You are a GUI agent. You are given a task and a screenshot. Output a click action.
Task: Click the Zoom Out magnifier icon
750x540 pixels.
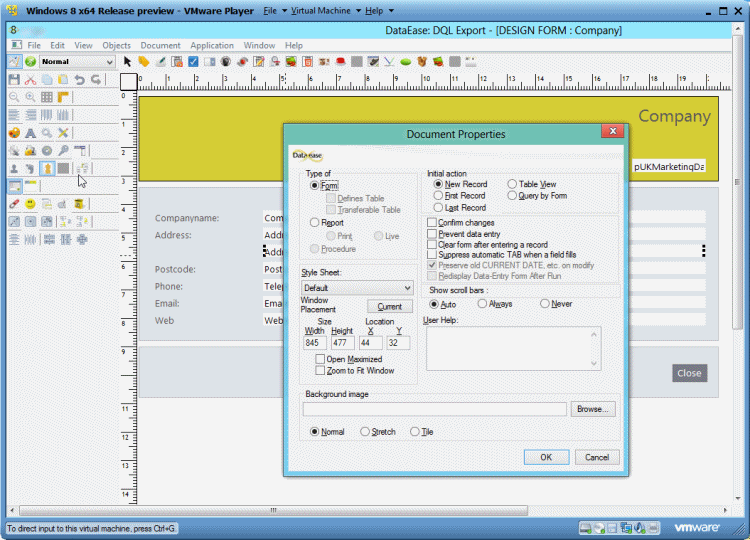(14, 97)
